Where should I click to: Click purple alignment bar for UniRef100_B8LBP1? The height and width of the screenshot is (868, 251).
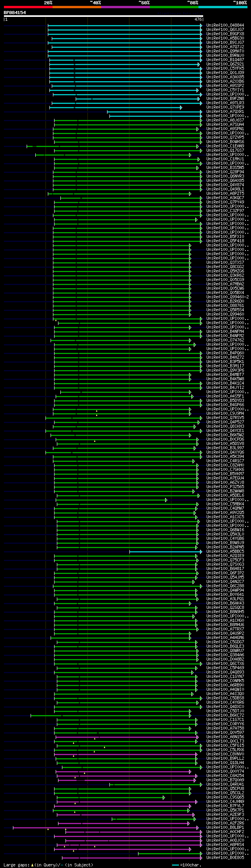tap(106, 828)
